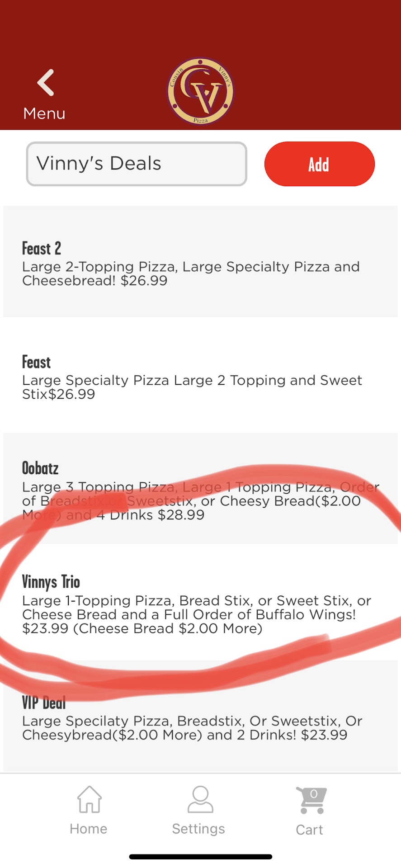The image size is (401, 868).
Task: Tap the Oobatz $28.99 description text
Action: coord(200,501)
